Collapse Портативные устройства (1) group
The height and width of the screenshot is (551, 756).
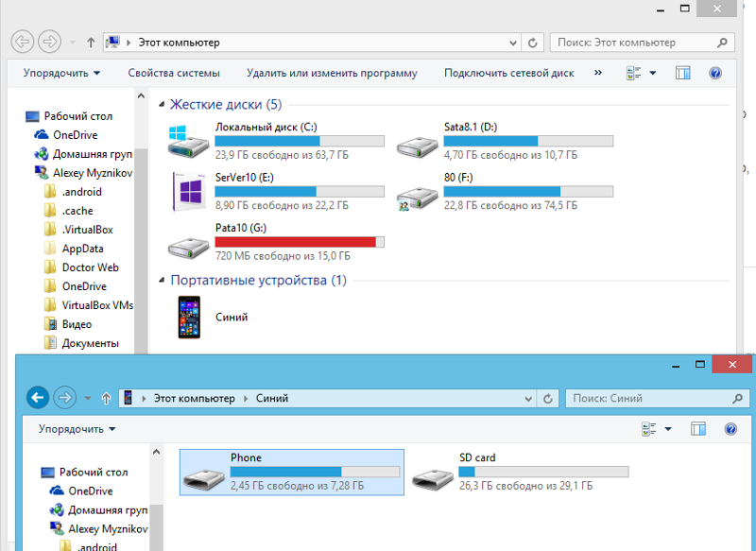tap(162, 280)
